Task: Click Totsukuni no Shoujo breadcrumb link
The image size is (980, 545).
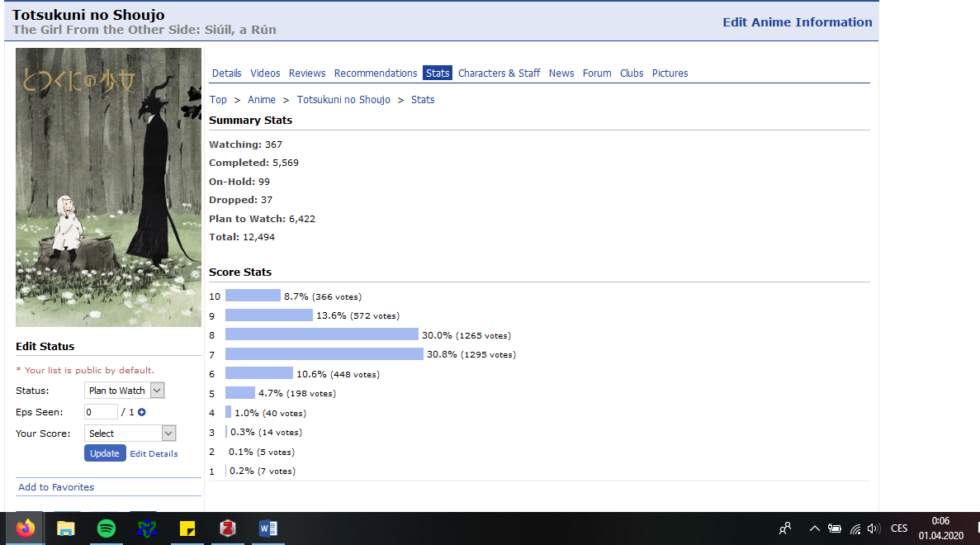Action: [x=343, y=99]
